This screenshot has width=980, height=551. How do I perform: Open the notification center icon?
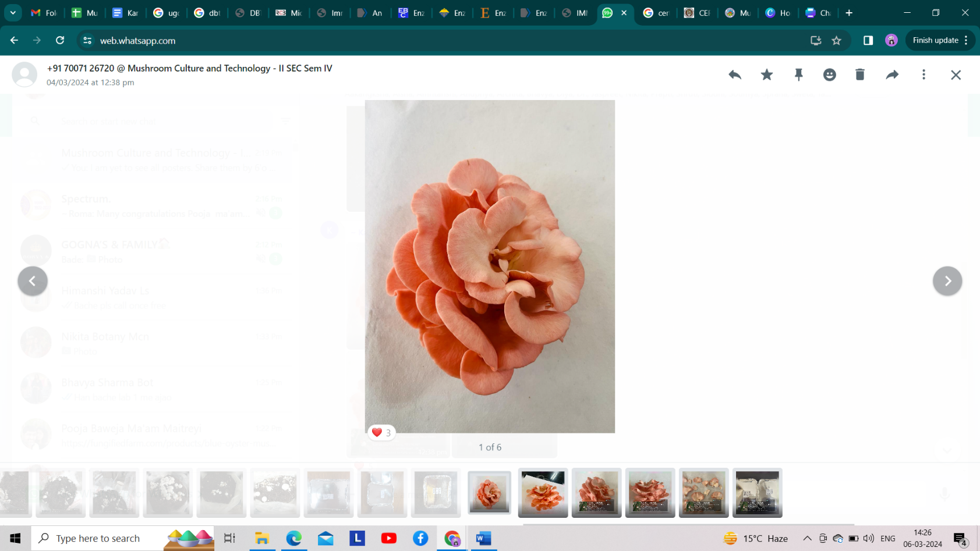(960, 539)
